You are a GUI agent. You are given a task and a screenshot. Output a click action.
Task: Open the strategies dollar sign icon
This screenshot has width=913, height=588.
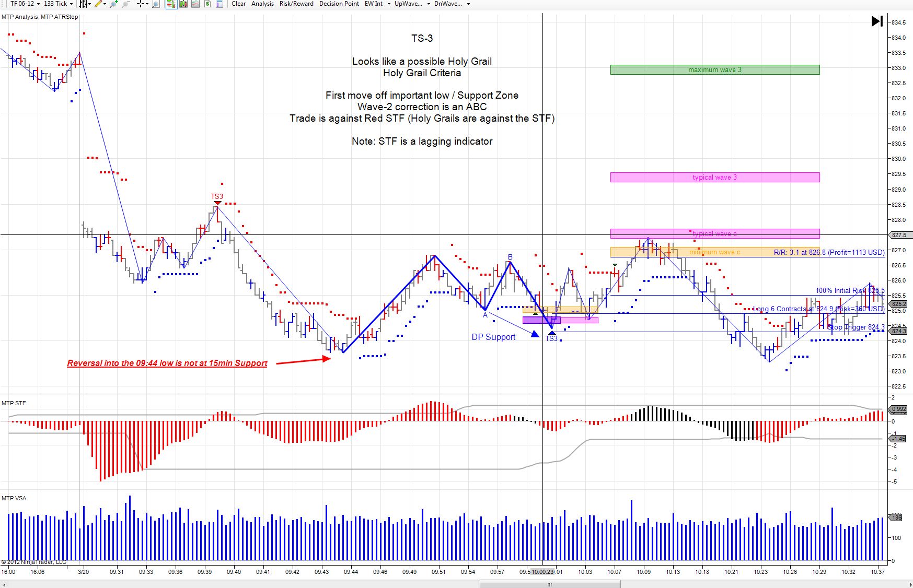pos(207,4)
